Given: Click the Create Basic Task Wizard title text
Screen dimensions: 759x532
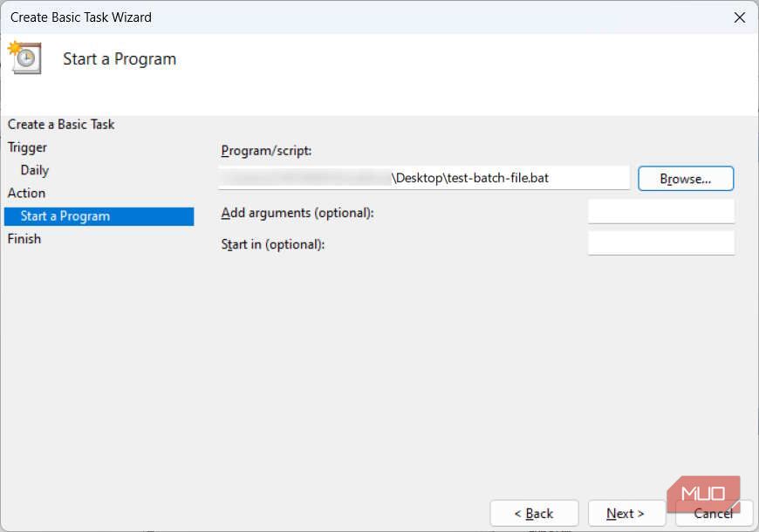Looking at the screenshot, I should click(81, 17).
